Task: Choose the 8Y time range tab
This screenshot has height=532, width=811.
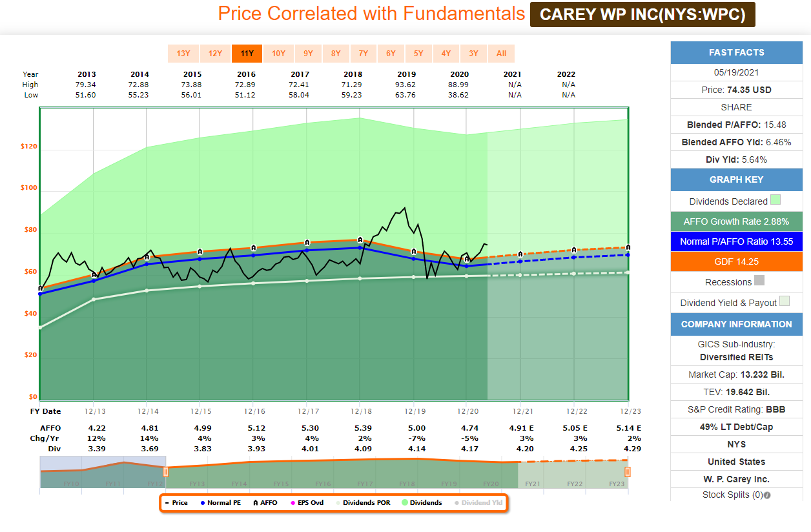Action: 336,54
